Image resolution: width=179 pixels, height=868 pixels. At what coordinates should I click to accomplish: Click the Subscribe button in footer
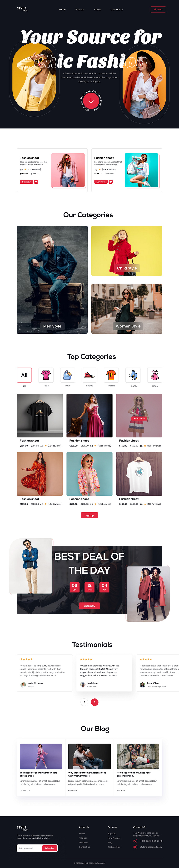coord(50,848)
